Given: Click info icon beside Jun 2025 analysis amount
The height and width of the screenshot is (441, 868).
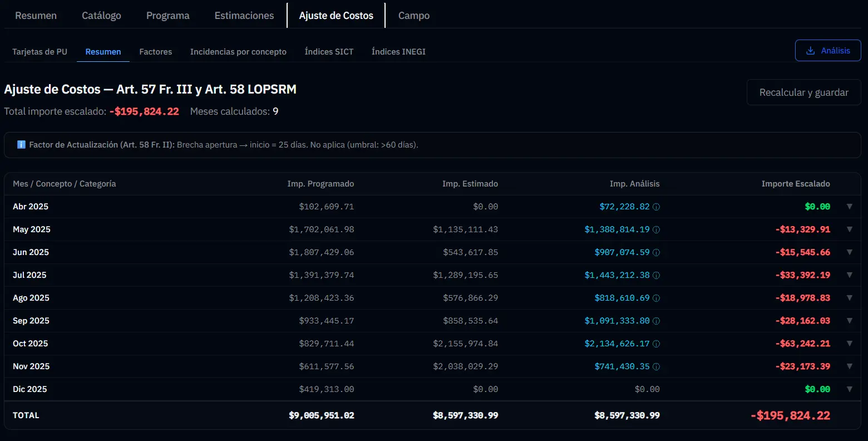Looking at the screenshot, I should coord(656,253).
